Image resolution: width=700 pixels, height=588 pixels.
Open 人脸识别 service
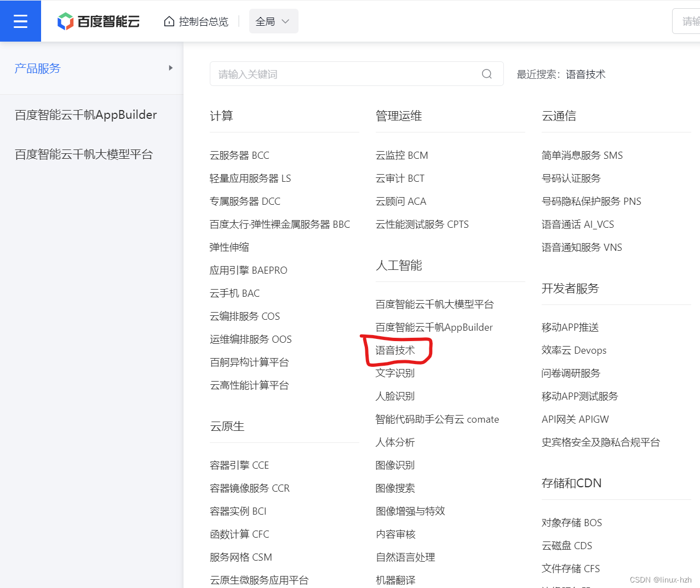click(395, 396)
